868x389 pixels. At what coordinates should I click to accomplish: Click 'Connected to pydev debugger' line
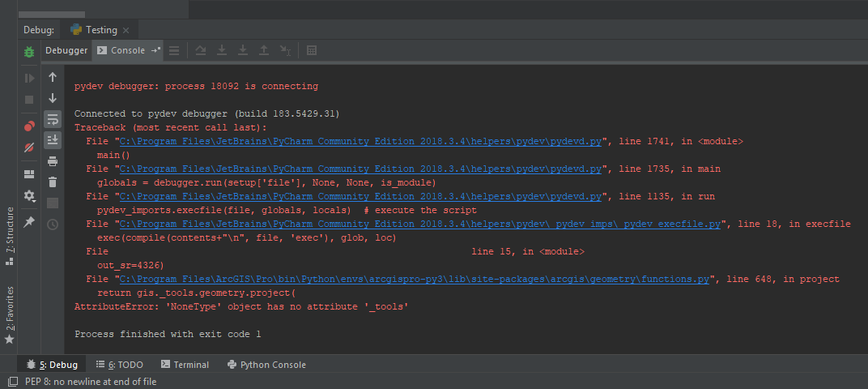207,114
